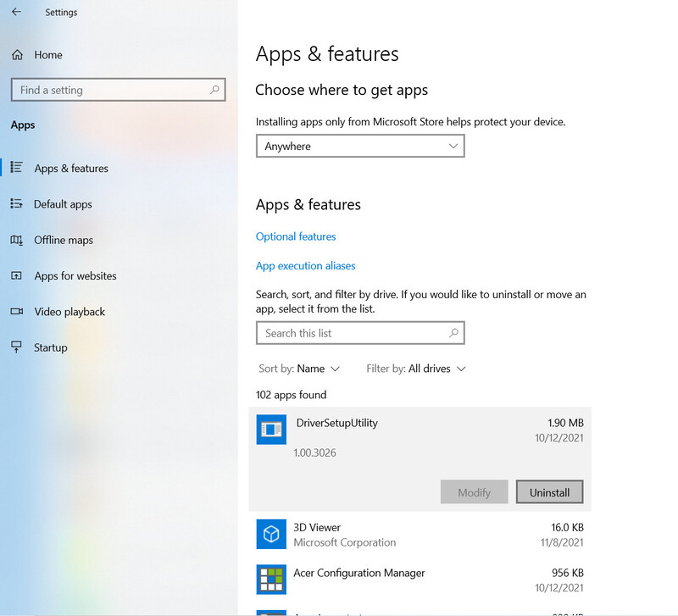
Task: Click the Offline maps icon
Action: pyautogui.click(x=16, y=240)
